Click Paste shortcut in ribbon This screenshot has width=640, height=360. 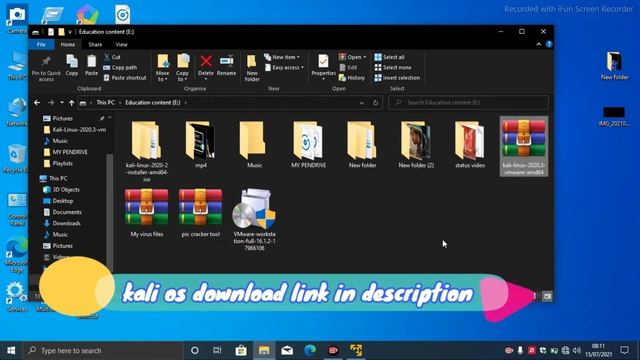124,78
